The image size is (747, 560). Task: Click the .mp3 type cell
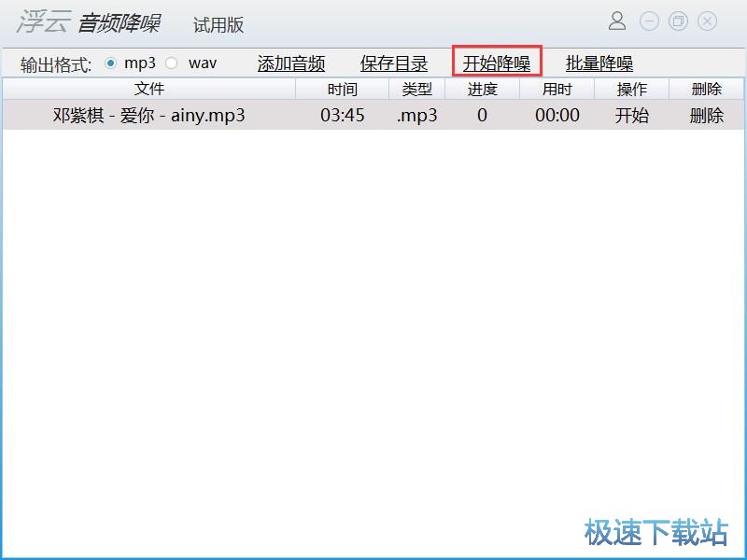tap(416, 115)
